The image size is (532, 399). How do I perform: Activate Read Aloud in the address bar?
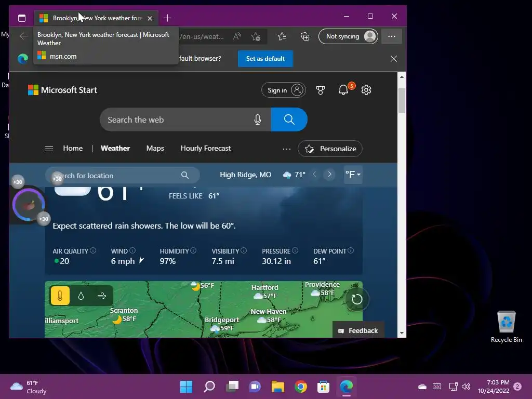(237, 36)
